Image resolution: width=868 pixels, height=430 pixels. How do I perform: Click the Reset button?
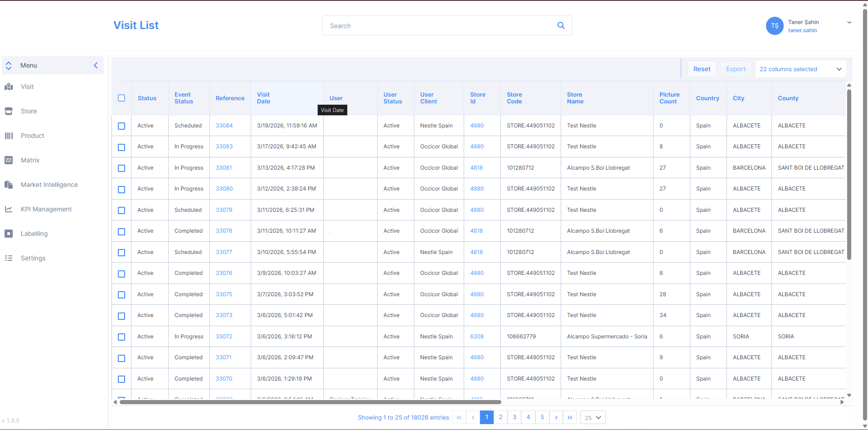coord(702,69)
